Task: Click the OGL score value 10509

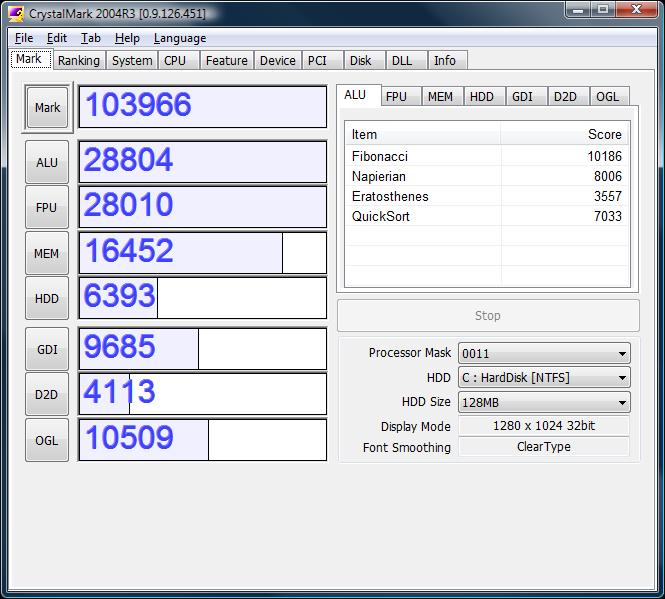Action: tap(129, 437)
